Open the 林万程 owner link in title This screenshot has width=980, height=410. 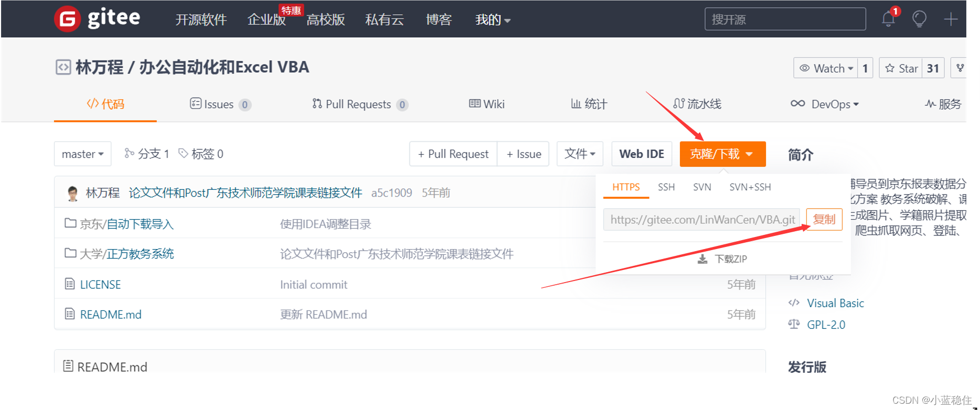pos(100,67)
